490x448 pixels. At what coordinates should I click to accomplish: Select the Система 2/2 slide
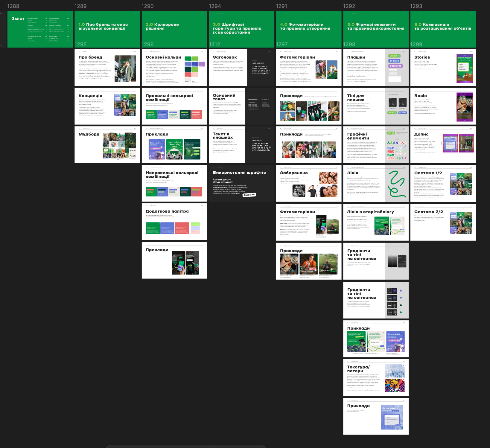443,222
